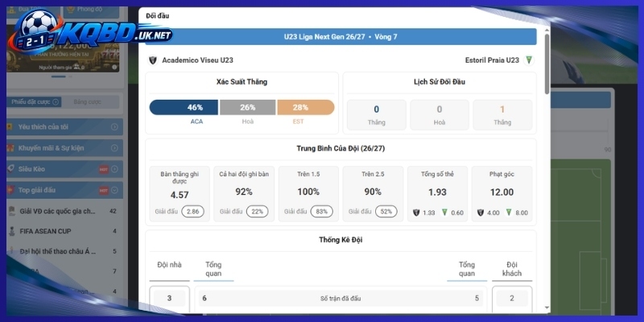Open the Siêu Kèo arrow
Viewport: 644px width, 322px height.
(x=114, y=169)
